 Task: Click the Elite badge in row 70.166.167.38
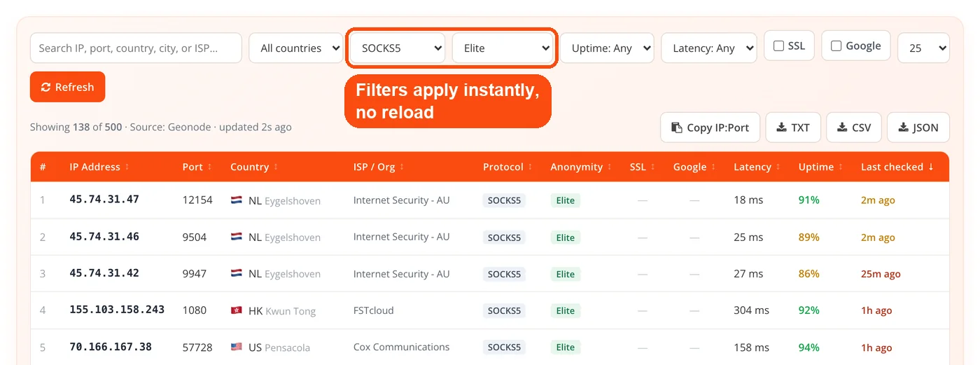(x=565, y=347)
